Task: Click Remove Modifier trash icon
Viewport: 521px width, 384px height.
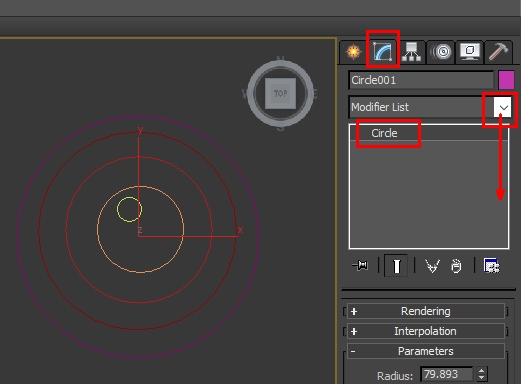Action: click(456, 266)
